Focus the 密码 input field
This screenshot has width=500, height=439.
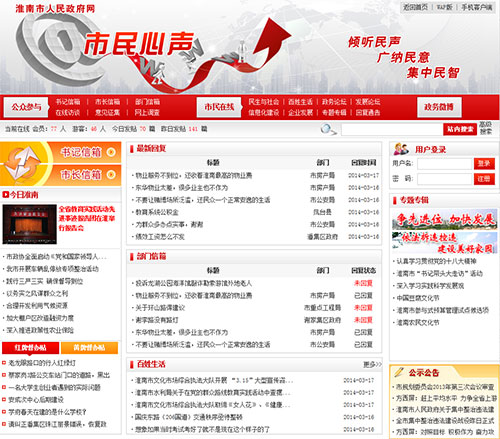point(445,179)
